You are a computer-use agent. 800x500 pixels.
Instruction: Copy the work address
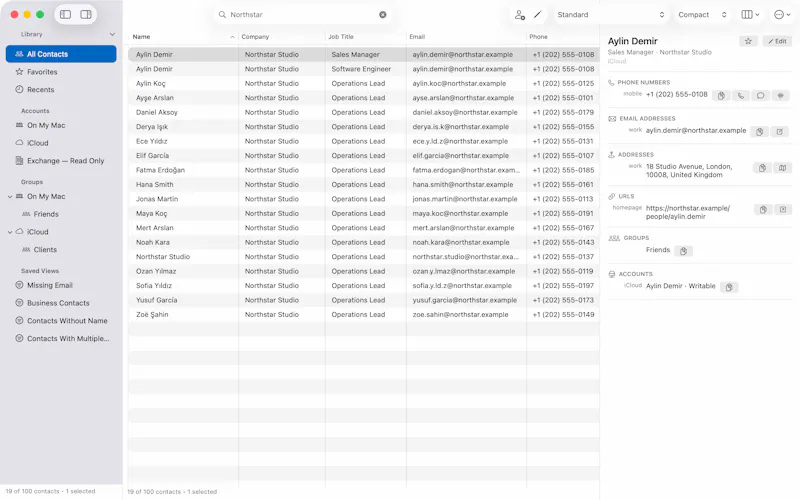(x=762, y=168)
